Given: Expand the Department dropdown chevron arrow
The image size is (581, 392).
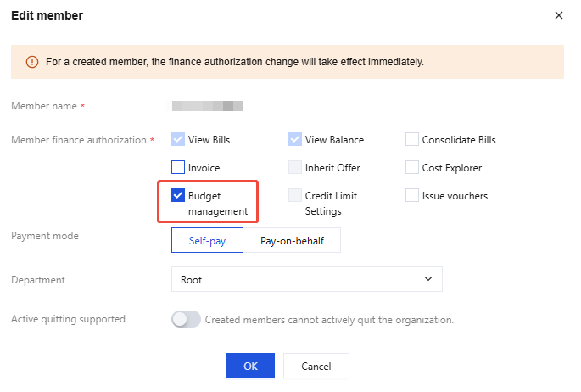Looking at the screenshot, I should (427, 279).
